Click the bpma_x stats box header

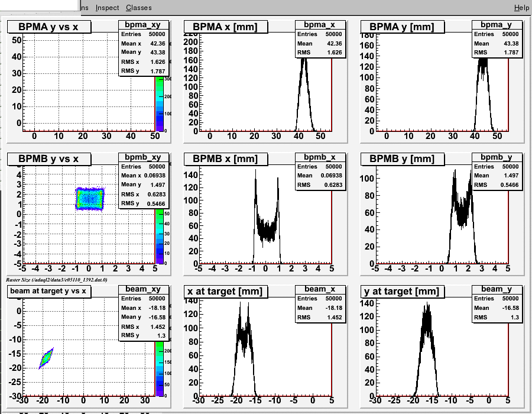coord(320,25)
